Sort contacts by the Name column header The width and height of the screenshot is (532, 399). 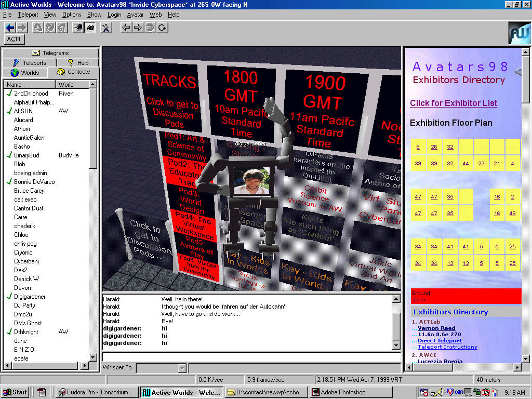(x=29, y=84)
